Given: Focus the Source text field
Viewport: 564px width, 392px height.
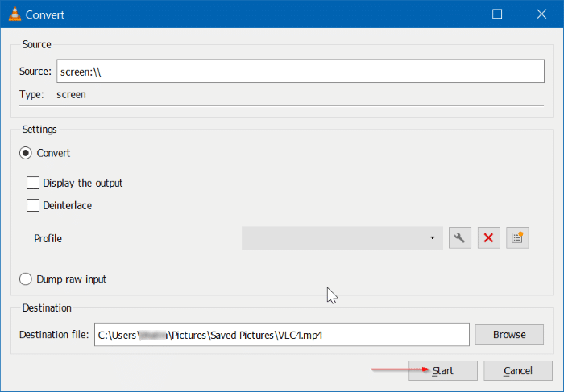Looking at the screenshot, I should tap(301, 71).
